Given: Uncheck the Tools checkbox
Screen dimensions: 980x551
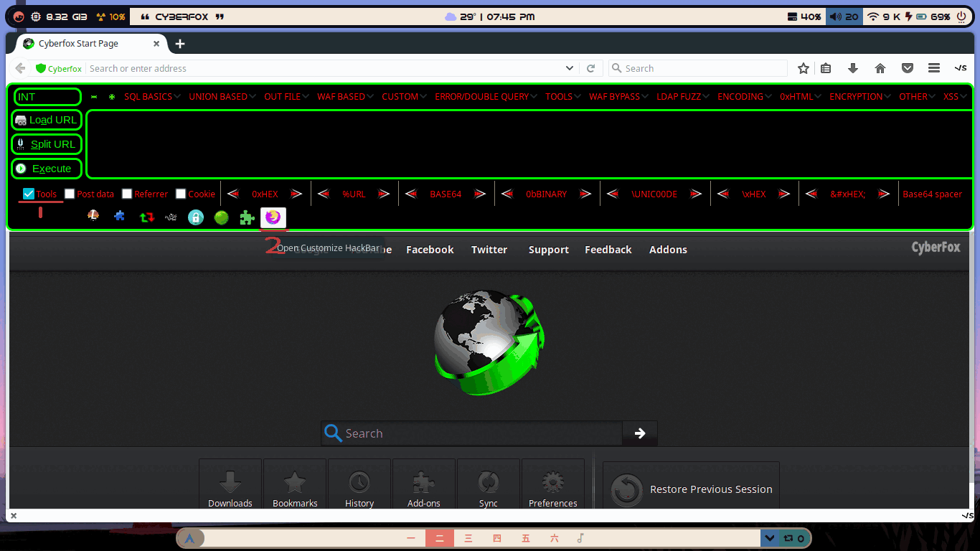Looking at the screenshot, I should (x=29, y=194).
